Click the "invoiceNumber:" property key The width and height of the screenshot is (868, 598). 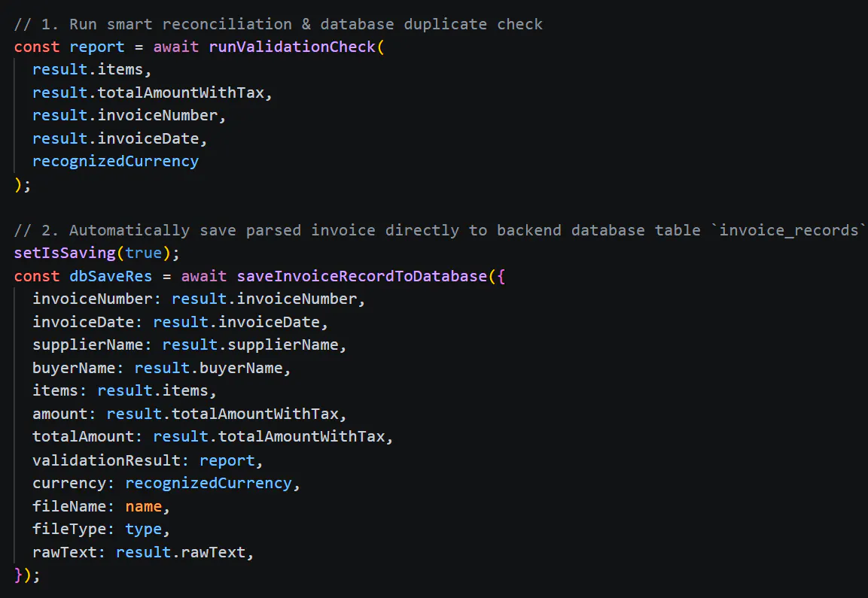[96, 299]
